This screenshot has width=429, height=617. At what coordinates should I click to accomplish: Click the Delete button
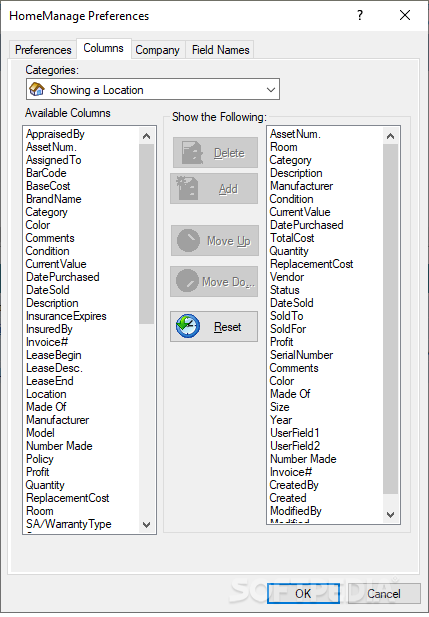[x=215, y=153]
